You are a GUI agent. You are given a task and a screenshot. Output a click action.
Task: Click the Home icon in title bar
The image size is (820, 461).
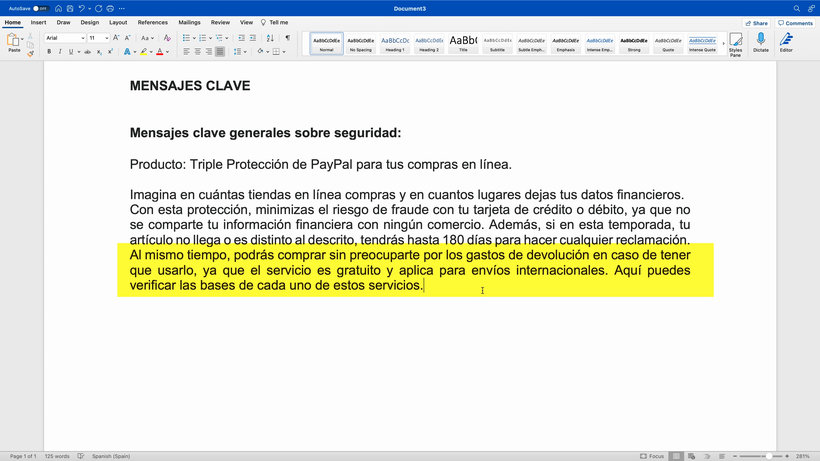point(59,8)
